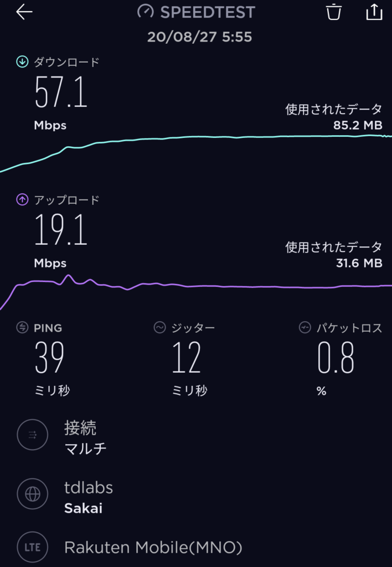Tap the purple upload speed graph line
Viewport: 392px width, 567px height.
196,286
